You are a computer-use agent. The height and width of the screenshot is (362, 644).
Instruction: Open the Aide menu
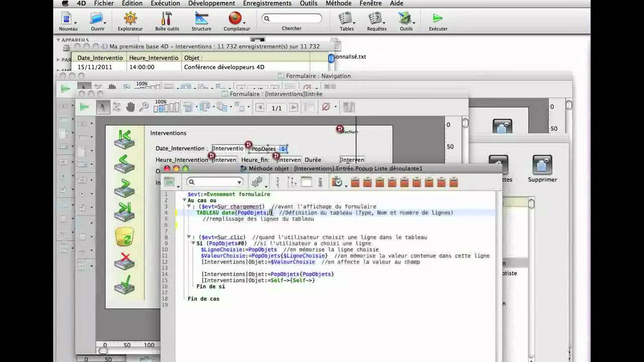point(396,4)
